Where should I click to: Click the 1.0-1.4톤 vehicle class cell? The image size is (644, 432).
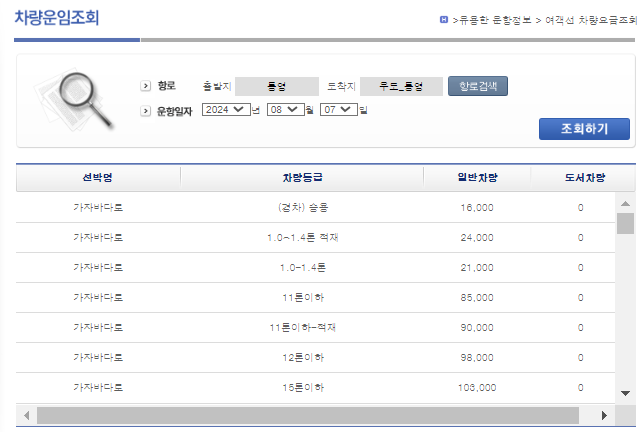303,267
